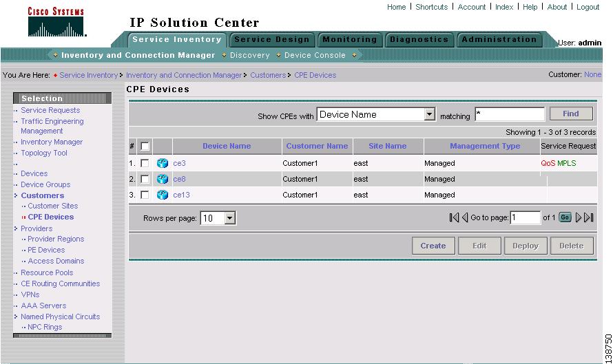
Task: Open Device Groups in sidebar
Action: tap(45, 184)
